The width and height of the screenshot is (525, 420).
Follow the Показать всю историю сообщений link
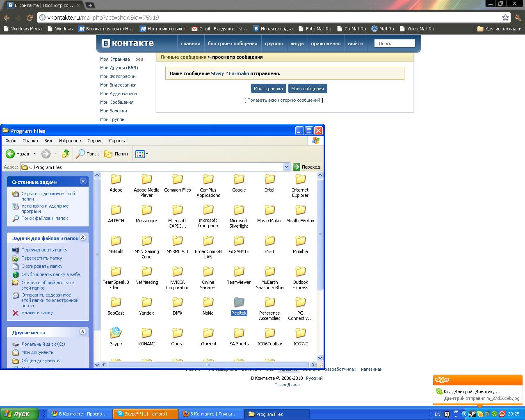284,100
